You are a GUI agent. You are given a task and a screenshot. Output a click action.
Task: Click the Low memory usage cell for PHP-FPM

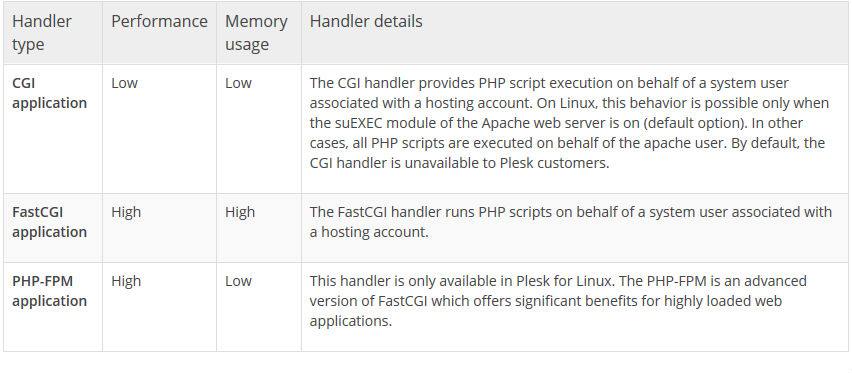tap(239, 281)
